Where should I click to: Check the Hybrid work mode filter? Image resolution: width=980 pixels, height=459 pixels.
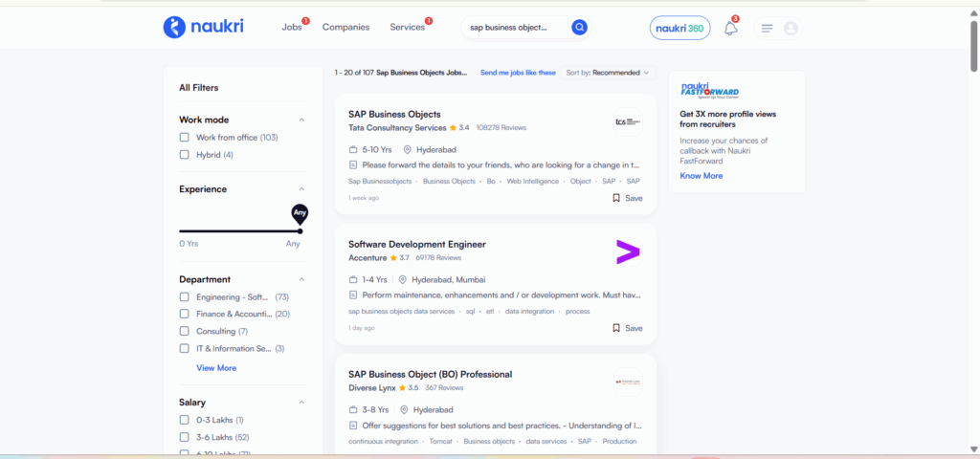[185, 154]
